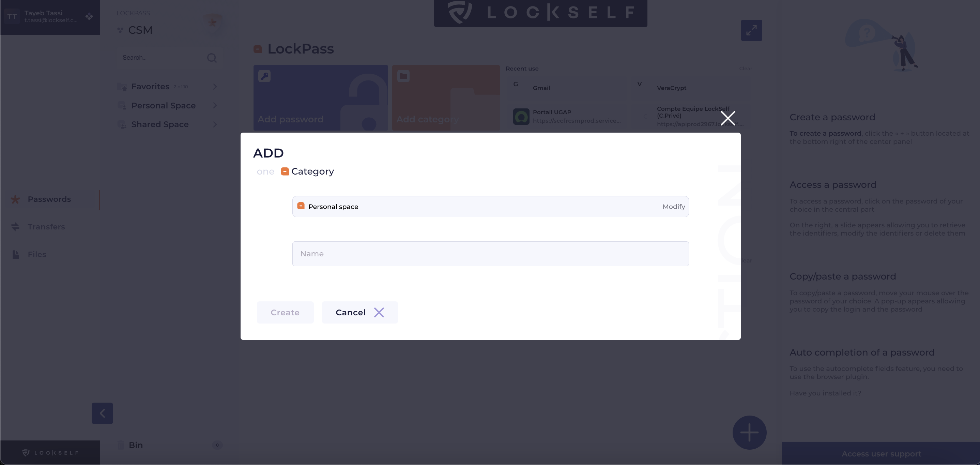Focus the category Name input field
The height and width of the screenshot is (465, 980).
click(x=490, y=254)
